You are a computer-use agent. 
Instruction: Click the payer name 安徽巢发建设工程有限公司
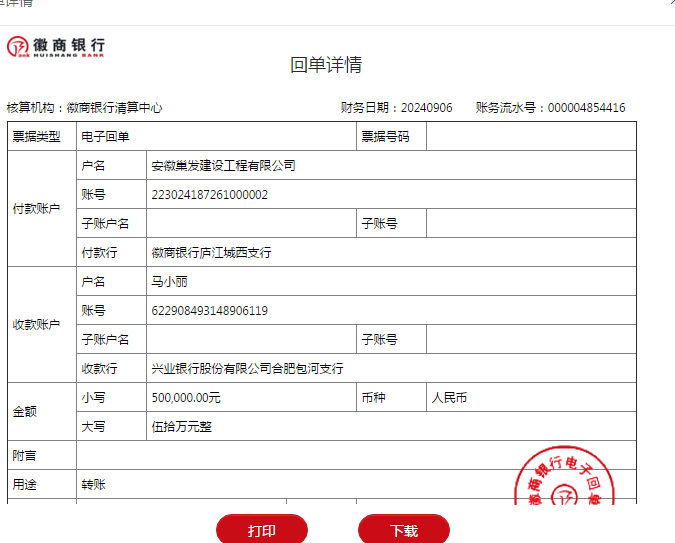[x=223, y=166]
